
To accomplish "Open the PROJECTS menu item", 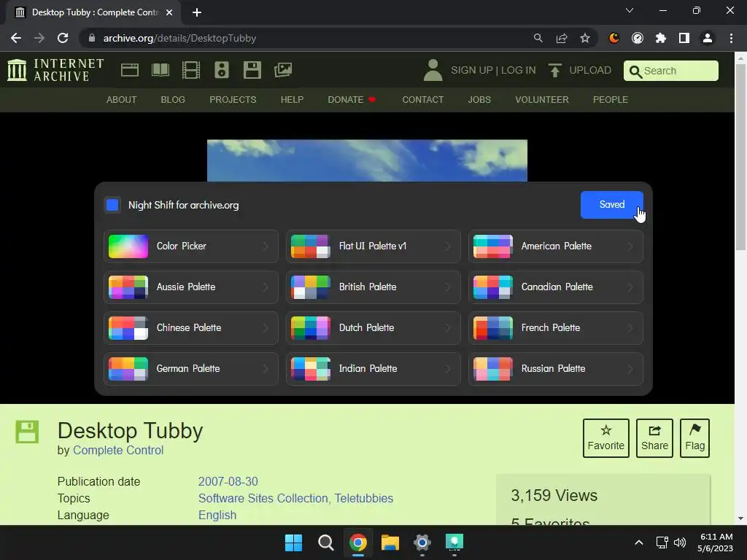I will (233, 99).
